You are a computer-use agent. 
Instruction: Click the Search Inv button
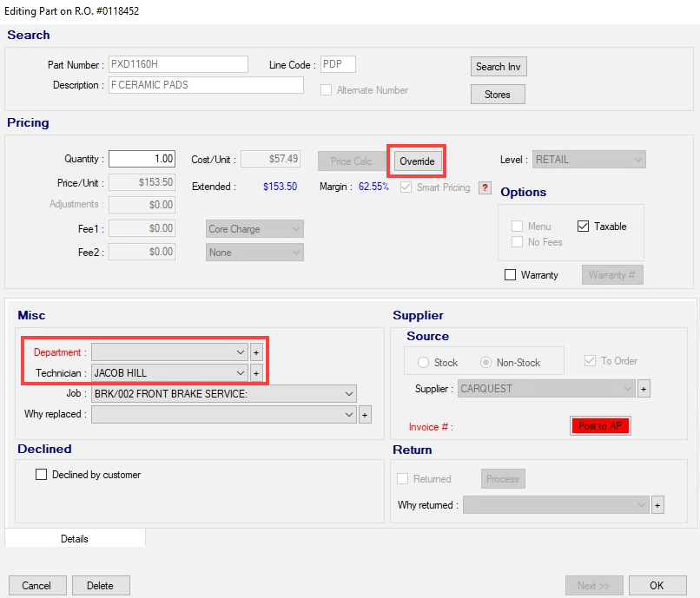[x=499, y=67]
